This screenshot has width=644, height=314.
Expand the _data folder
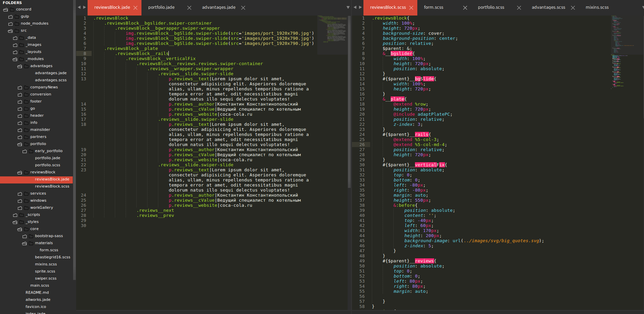coord(15,38)
